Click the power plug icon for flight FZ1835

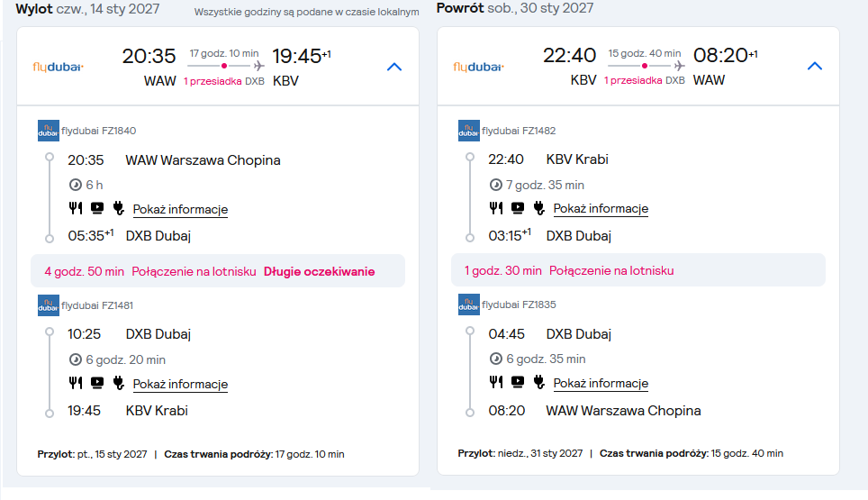[x=539, y=382]
